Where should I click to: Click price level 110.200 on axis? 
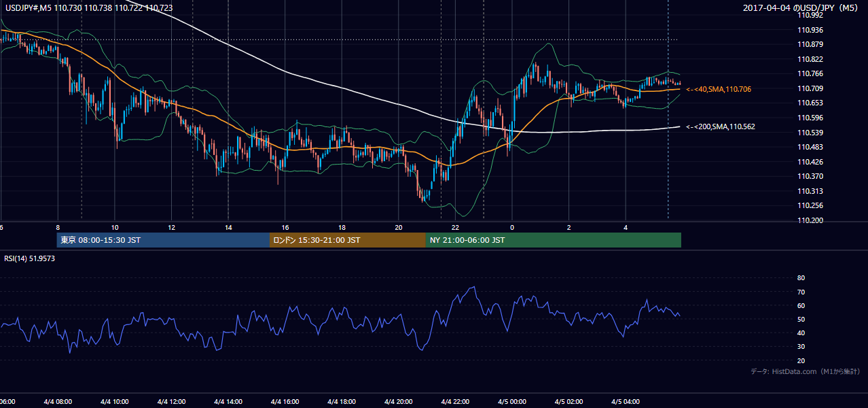click(810, 220)
